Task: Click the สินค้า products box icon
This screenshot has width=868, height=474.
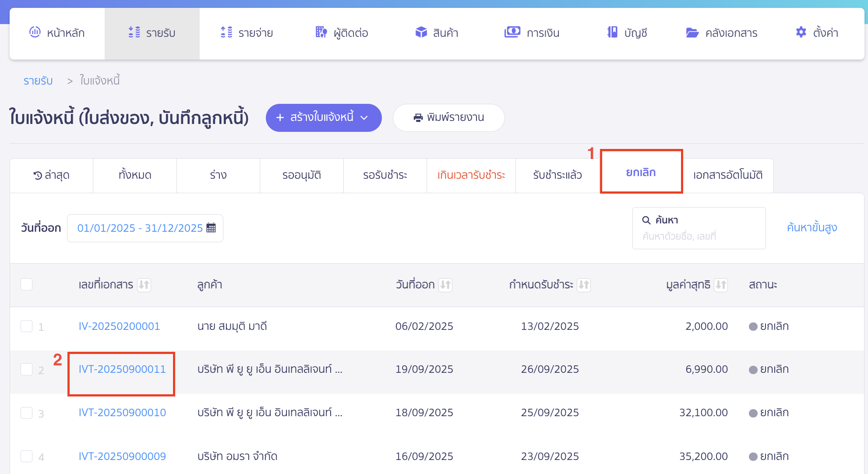Action: click(421, 32)
